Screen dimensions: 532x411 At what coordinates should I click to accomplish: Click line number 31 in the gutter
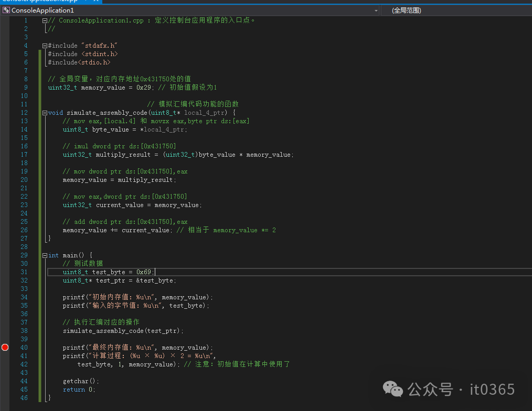point(24,272)
